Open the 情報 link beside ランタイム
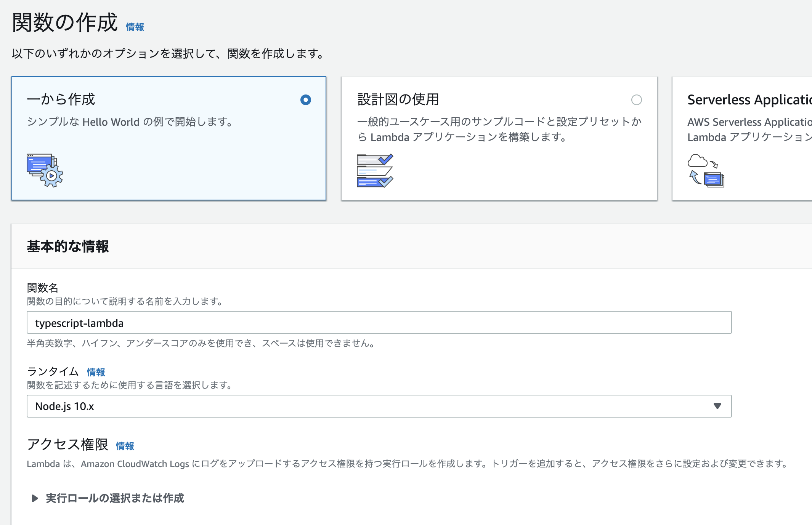This screenshot has width=812, height=525. click(x=96, y=372)
